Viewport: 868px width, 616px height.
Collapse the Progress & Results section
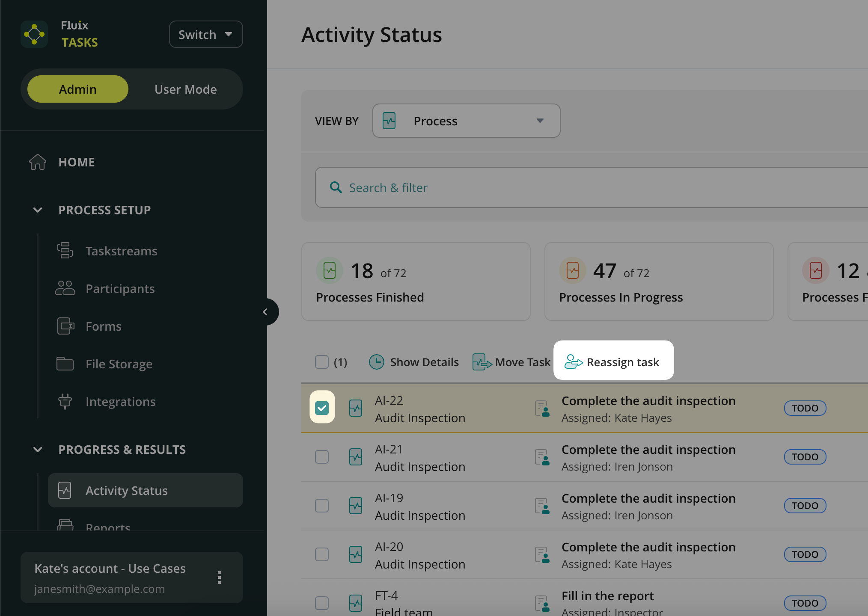pos(38,450)
